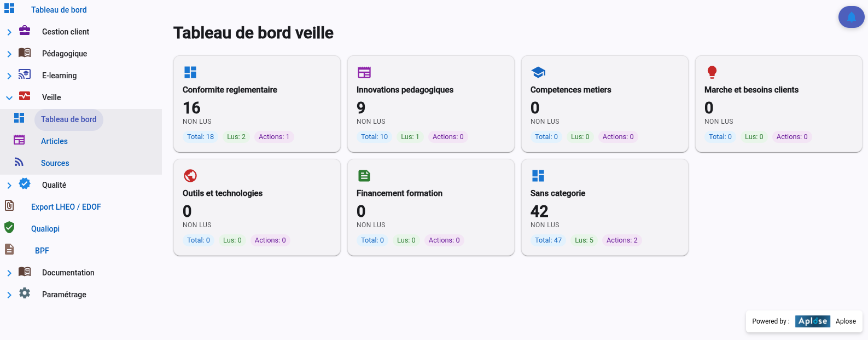Click the Financement formation document icon
Viewport: 868px width, 340px height.
pyautogui.click(x=364, y=176)
